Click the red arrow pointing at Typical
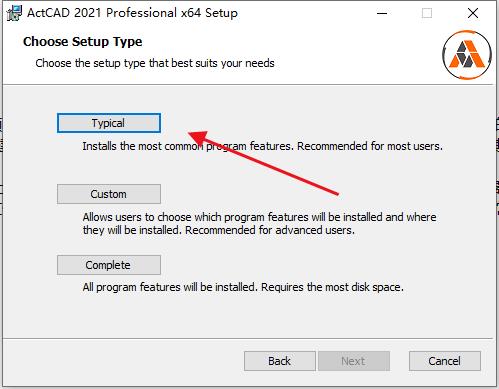 (263, 163)
